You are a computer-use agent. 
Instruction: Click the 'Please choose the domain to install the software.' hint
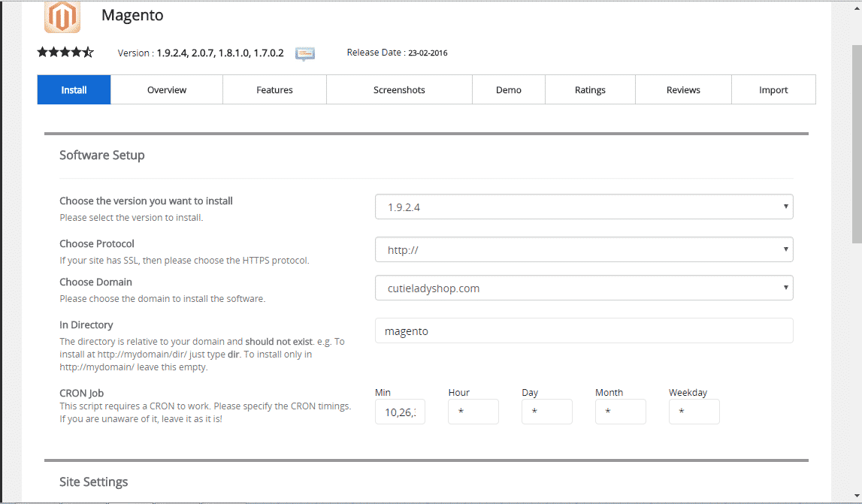162,299
